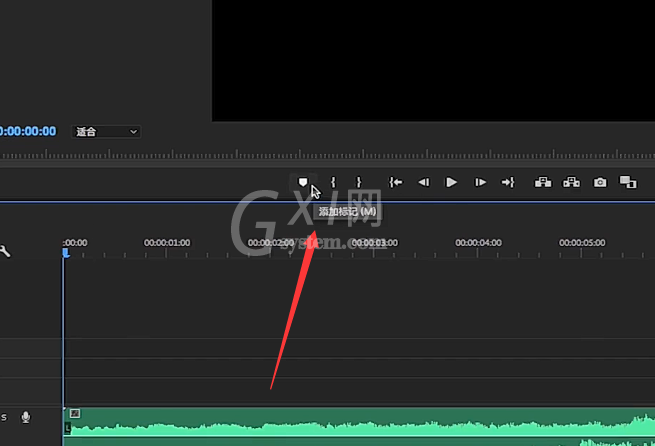
Task: Toggle voice-over record microphone
Action: (x=25, y=417)
